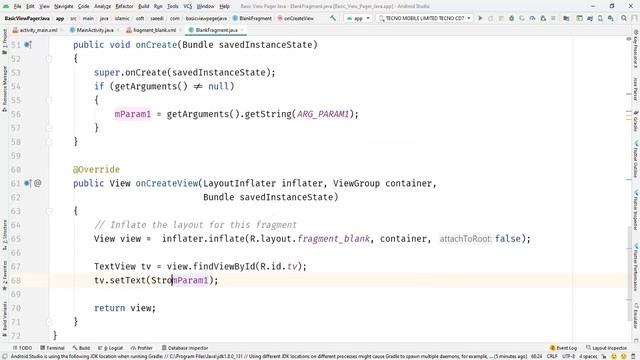The width and height of the screenshot is (640, 360).
Task: Click the 4 spaces indent setting
Action: pos(588,356)
